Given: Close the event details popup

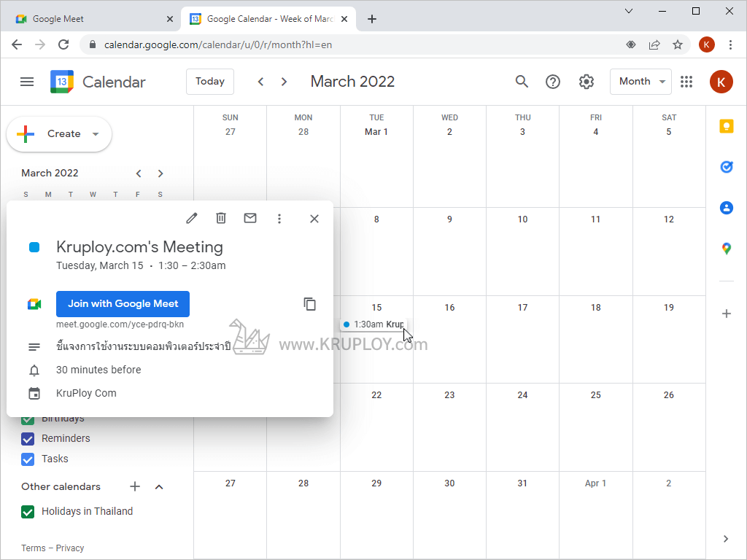Looking at the screenshot, I should click(314, 219).
